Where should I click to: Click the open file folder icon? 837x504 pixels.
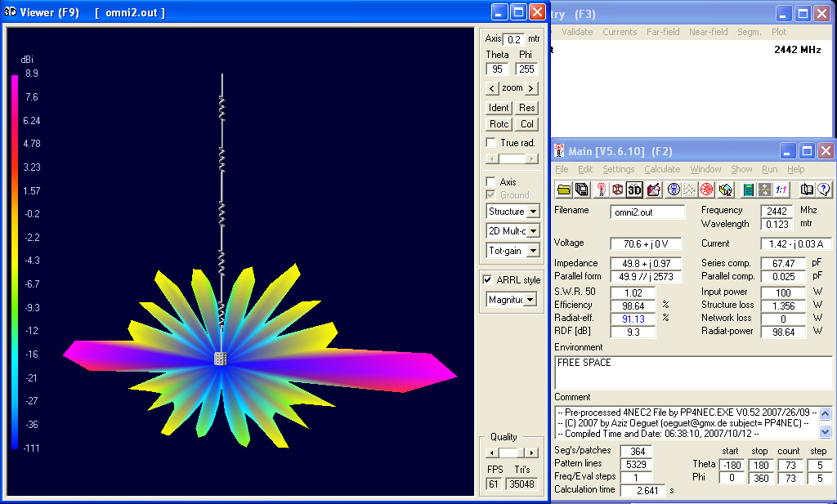(564, 190)
